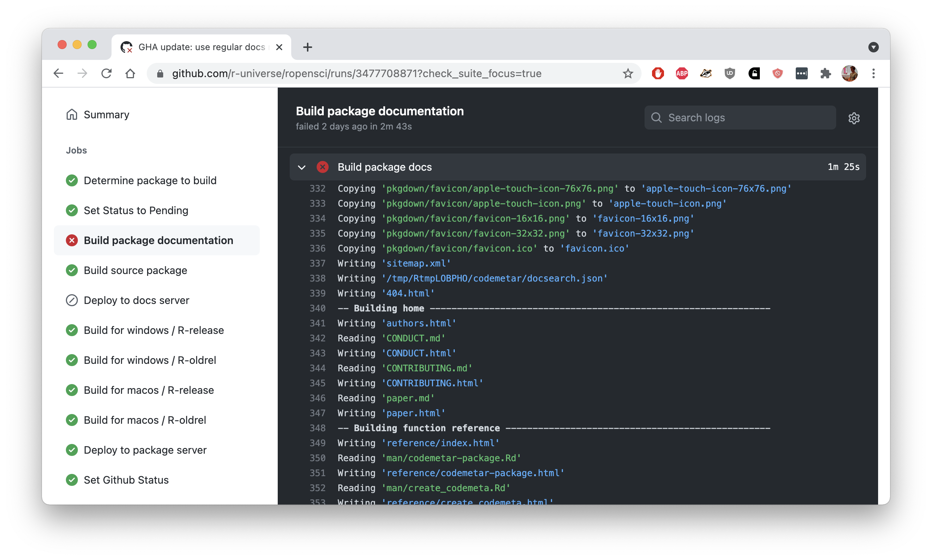Reload the page with the refresh icon

(106, 73)
